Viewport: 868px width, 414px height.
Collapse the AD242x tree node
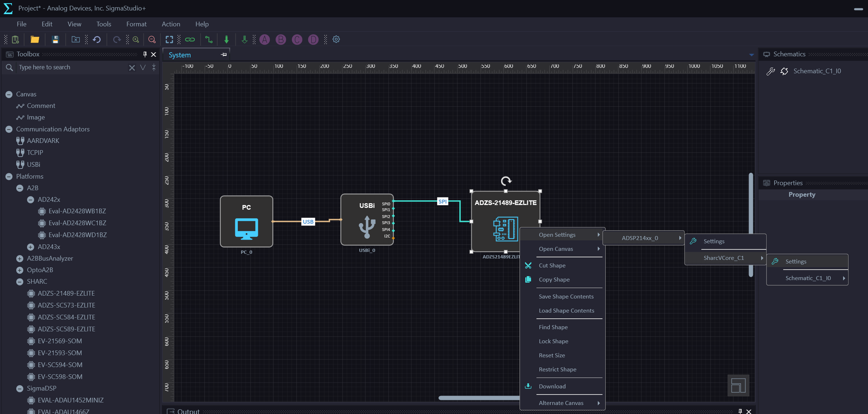pos(31,200)
